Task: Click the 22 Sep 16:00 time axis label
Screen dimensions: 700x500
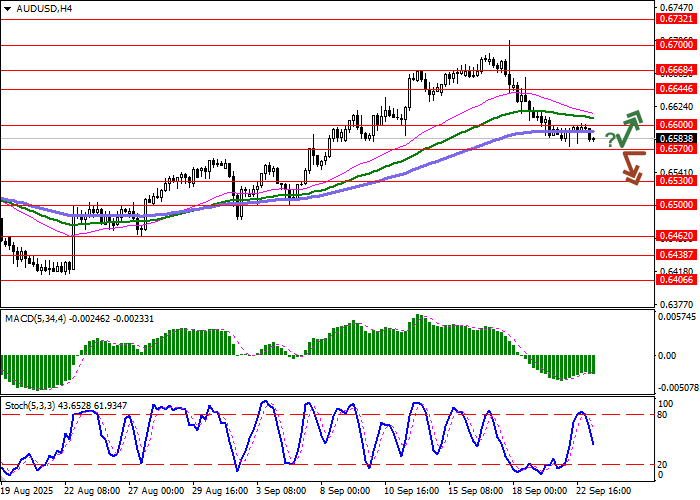Action: (604, 491)
